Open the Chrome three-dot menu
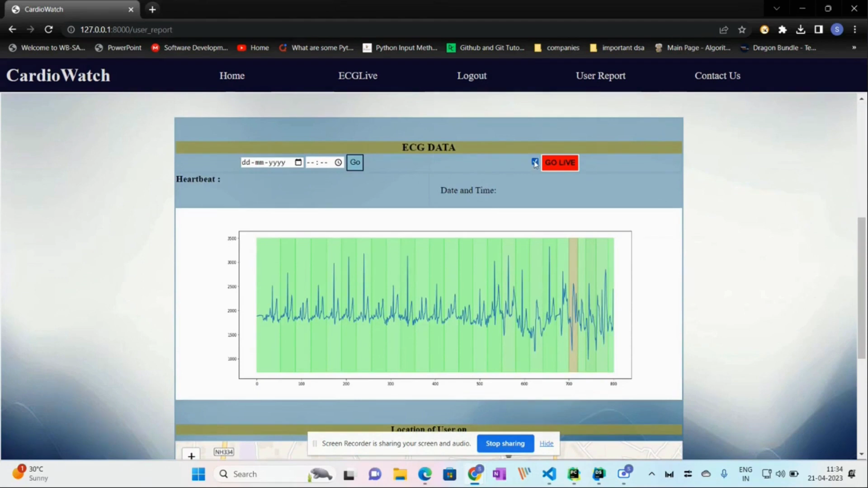Screen dimensions: 868x488 click(854, 29)
